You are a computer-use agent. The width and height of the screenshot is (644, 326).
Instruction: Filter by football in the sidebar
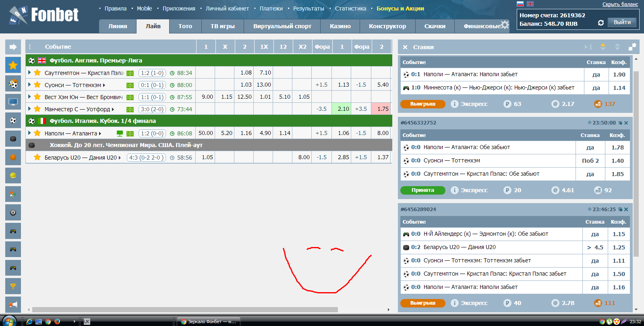[13, 120]
